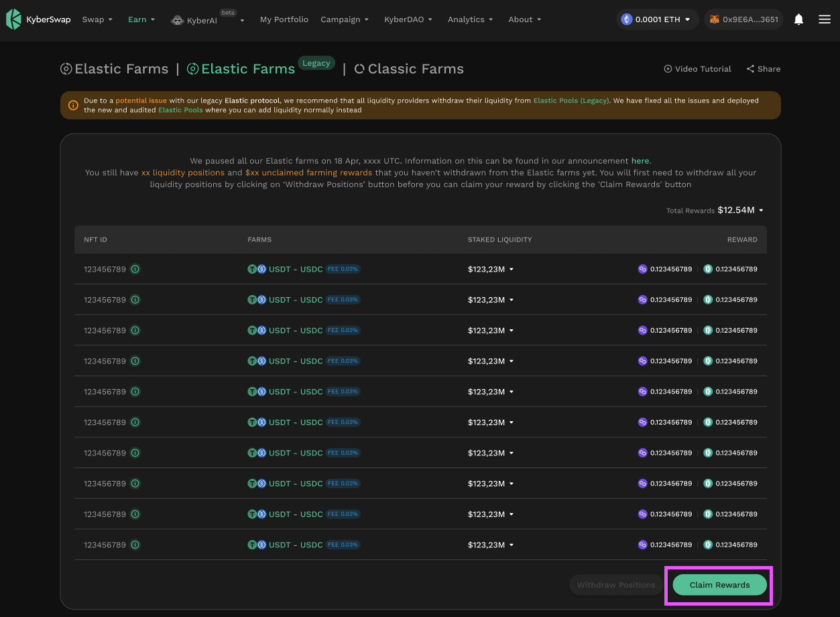Switch to the first Elastic Farms tab
The height and width of the screenshot is (617, 840).
pos(115,69)
